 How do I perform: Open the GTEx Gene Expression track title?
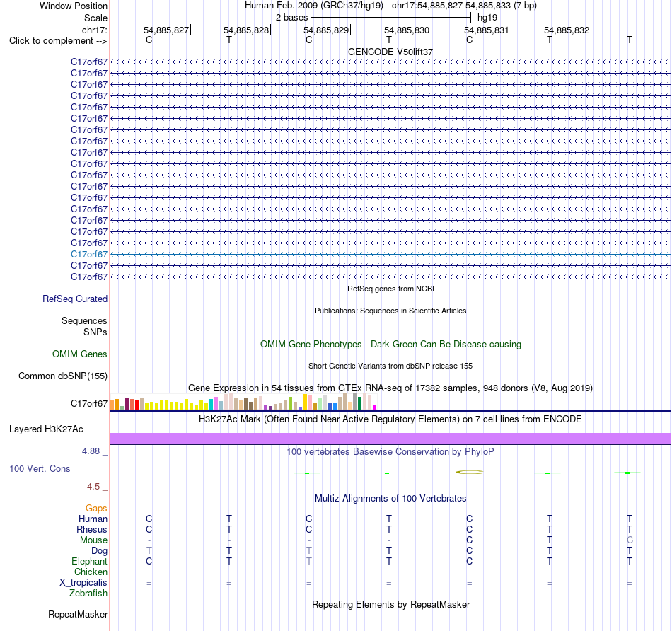(x=390, y=388)
